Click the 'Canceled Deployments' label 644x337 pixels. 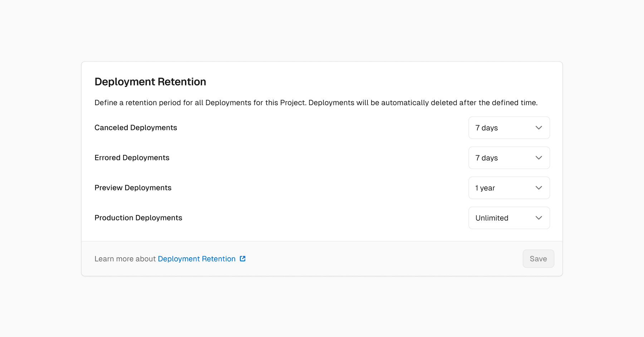(x=136, y=128)
